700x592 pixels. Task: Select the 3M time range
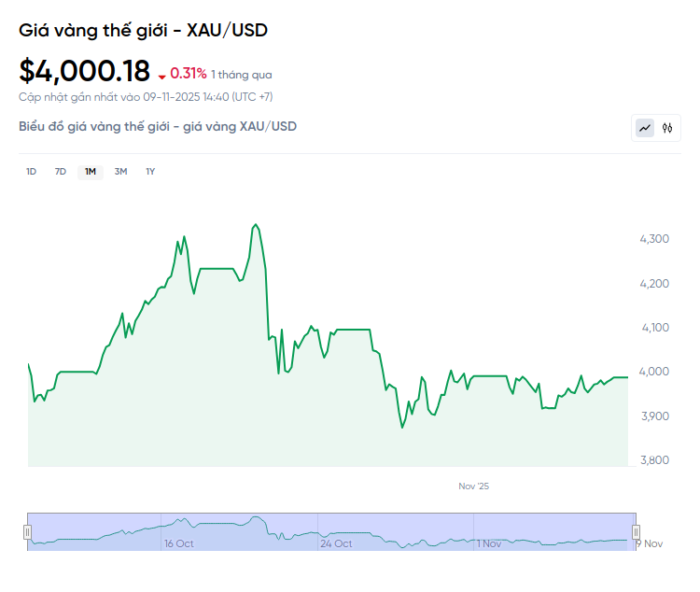coord(120,171)
